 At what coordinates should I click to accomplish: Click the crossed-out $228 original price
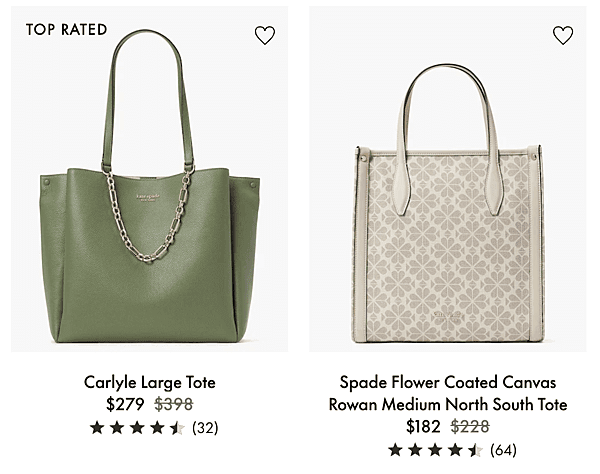point(470,427)
